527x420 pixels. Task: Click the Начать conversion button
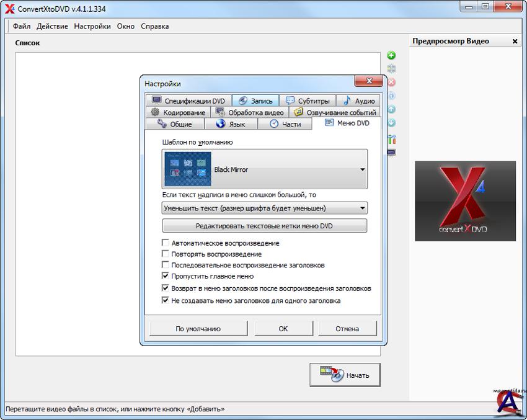[x=345, y=375]
